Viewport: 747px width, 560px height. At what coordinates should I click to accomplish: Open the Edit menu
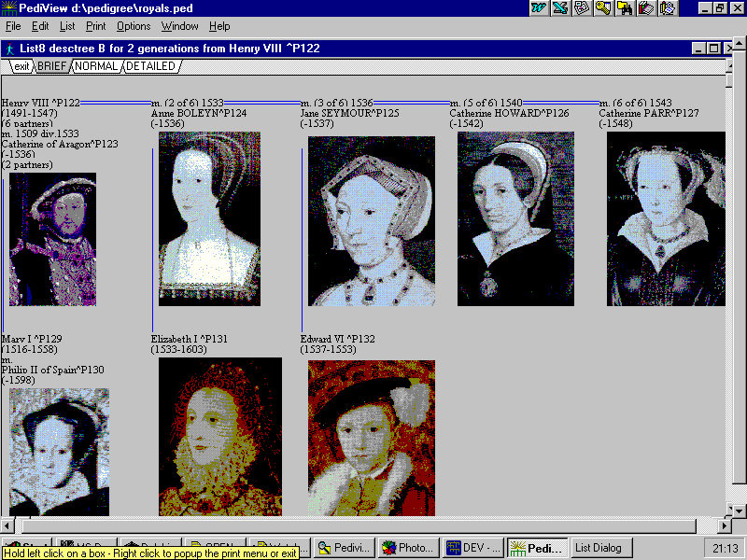click(x=40, y=26)
